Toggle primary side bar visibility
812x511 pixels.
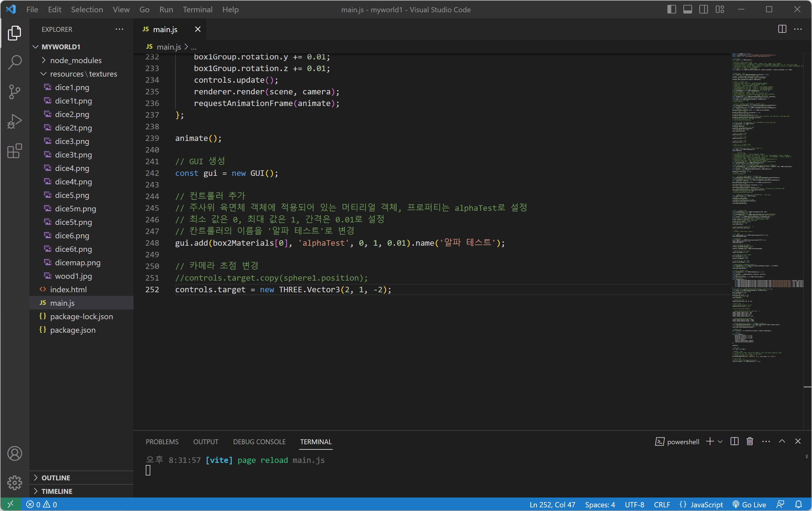[x=671, y=9]
